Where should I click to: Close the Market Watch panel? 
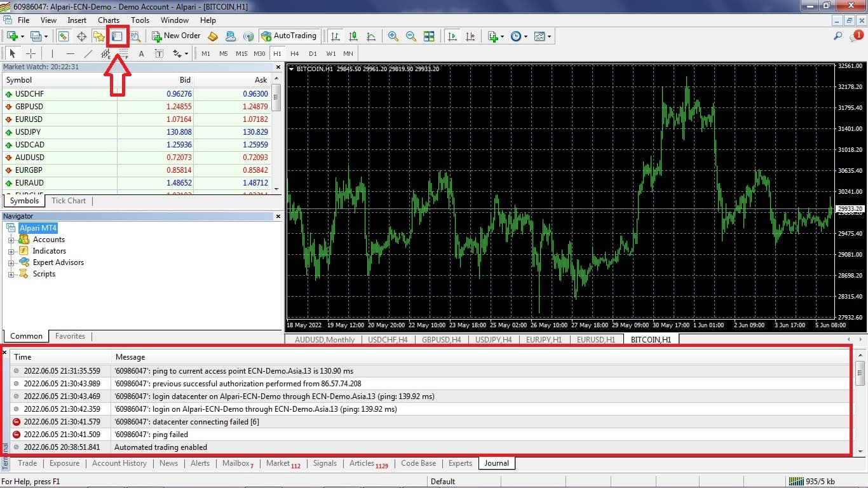[278, 67]
